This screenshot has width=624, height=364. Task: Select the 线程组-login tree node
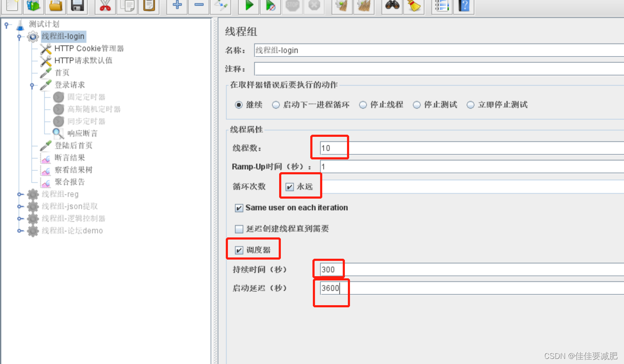[63, 37]
